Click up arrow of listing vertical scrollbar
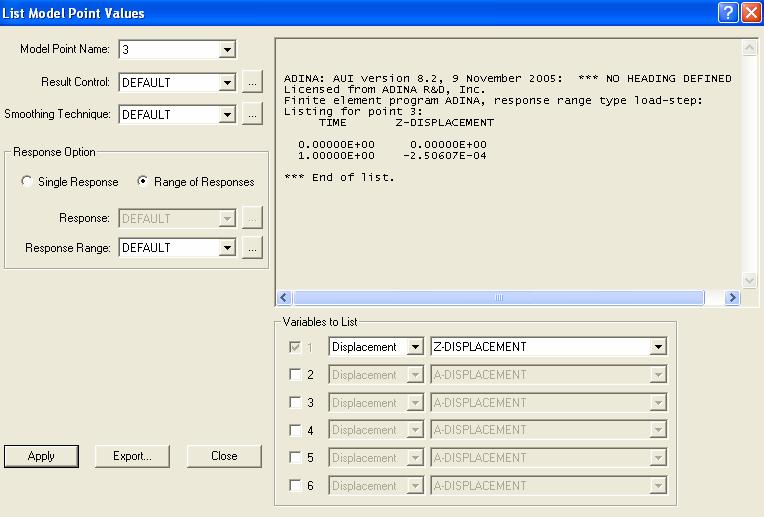 [749, 47]
